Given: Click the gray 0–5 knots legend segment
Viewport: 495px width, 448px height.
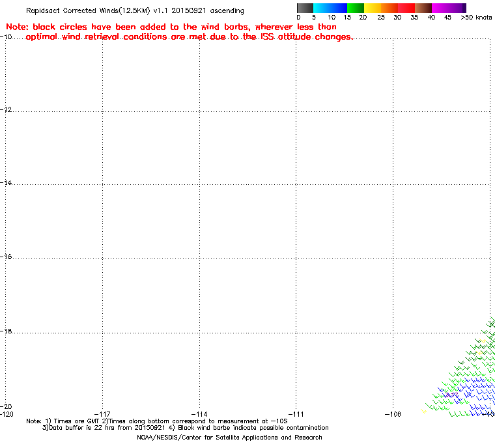Looking at the screenshot, I should click(x=305, y=8).
